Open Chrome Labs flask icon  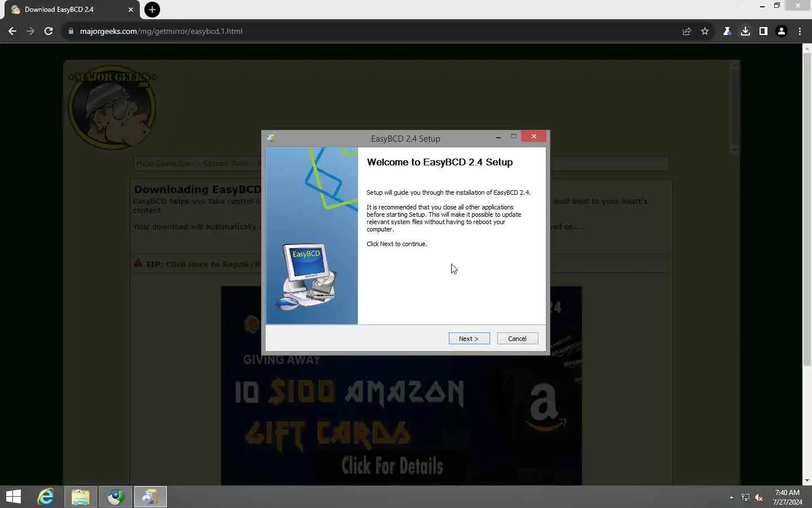[727, 31]
